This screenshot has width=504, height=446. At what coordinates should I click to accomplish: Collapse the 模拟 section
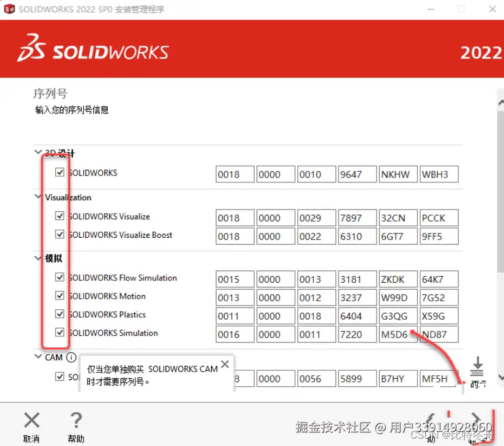[38, 258]
